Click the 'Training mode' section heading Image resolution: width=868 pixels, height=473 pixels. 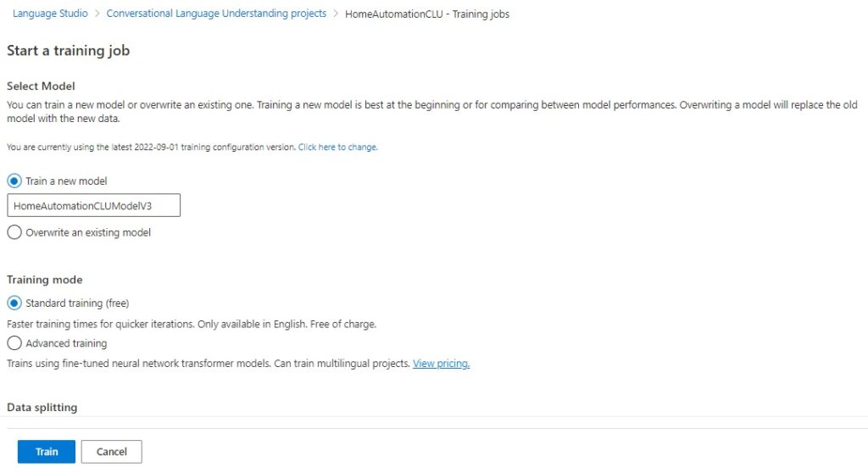(x=44, y=280)
